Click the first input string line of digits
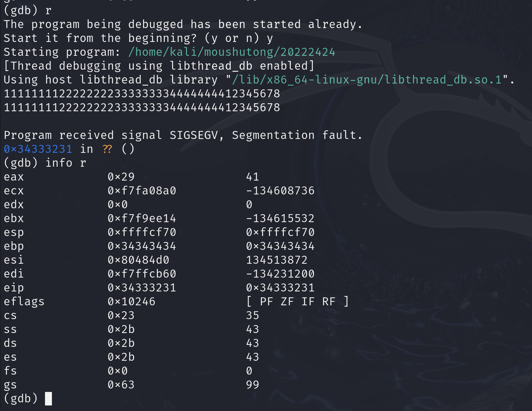This screenshot has height=411, width=532. click(142, 94)
